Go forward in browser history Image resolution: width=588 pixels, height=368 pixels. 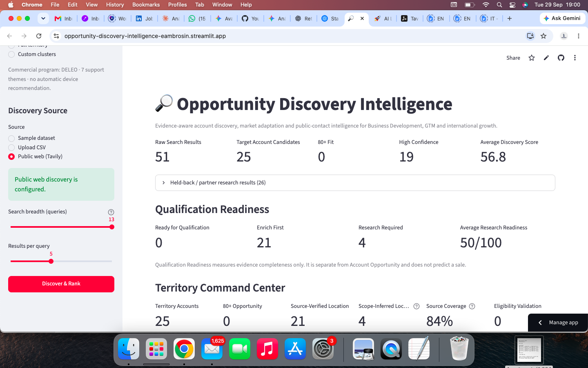pos(24,36)
